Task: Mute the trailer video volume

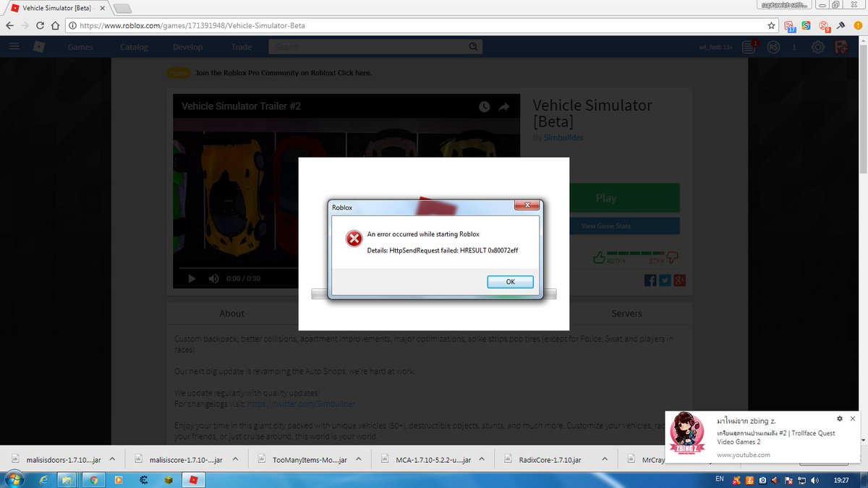Action: click(x=213, y=278)
